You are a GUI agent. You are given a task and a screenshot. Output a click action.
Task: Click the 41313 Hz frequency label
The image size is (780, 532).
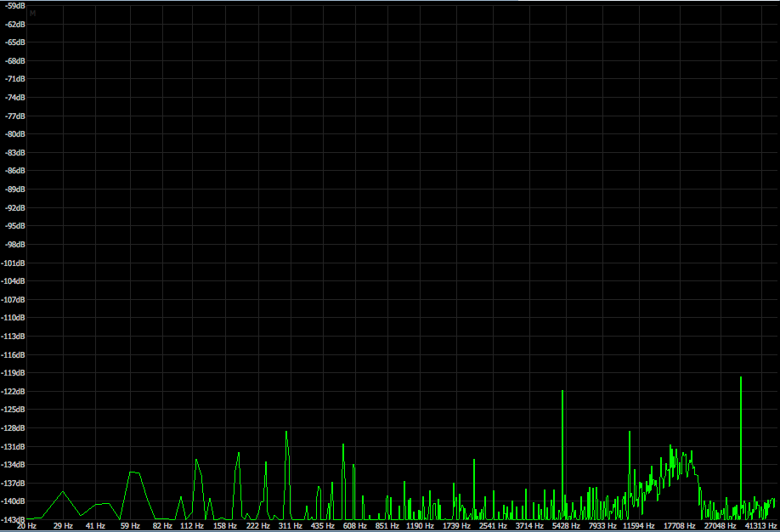(x=761, y=525)
